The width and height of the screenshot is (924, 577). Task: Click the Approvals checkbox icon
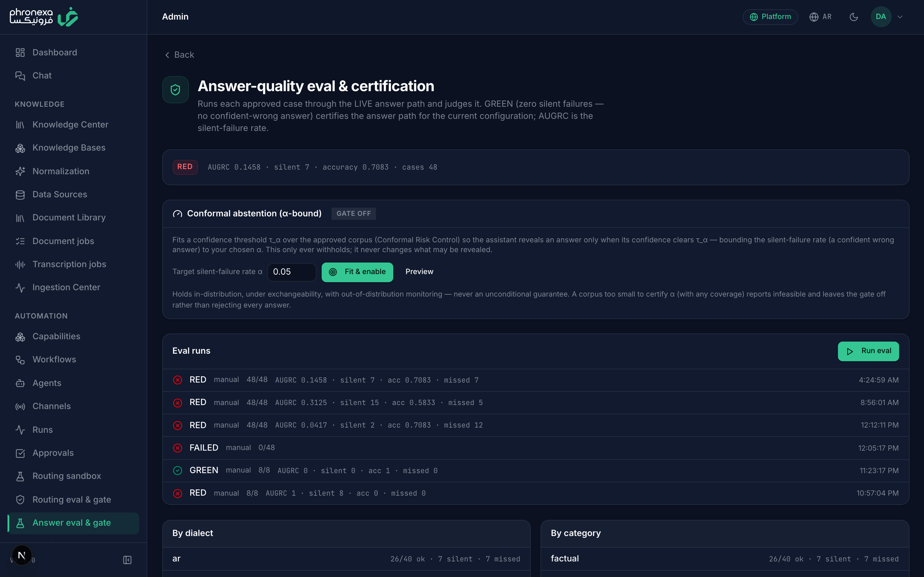coord(20,453)
